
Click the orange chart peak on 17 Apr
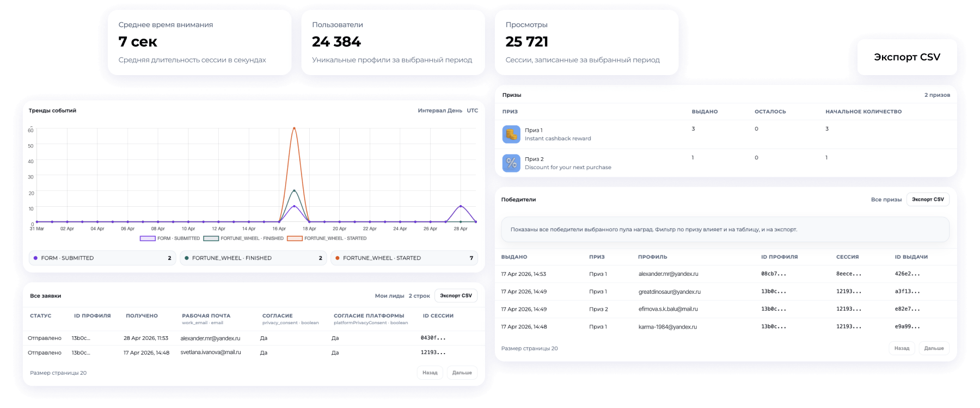[294, 128]
